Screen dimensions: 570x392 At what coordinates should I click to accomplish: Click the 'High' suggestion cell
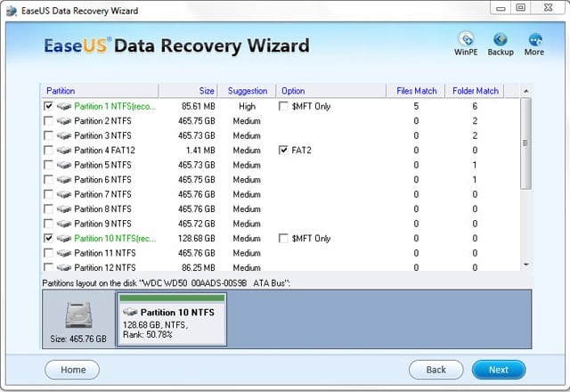pyautogui.click(x=248, y=107)
